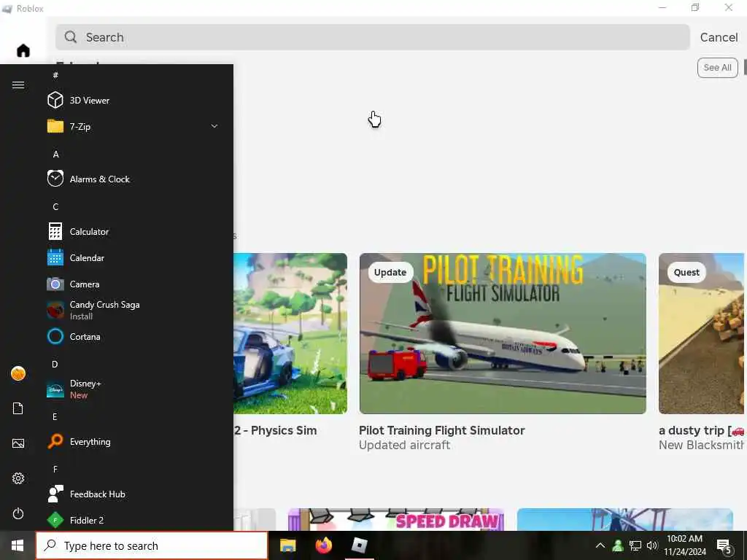The width and height of the screenshot is (747, 560).
Task: Open See All friends button
Action: 718,68
